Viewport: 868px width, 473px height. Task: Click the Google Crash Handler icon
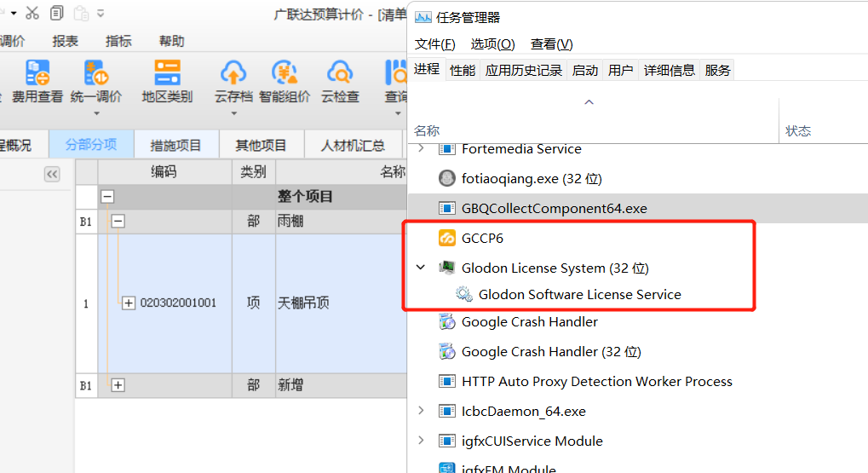[446, 321]
